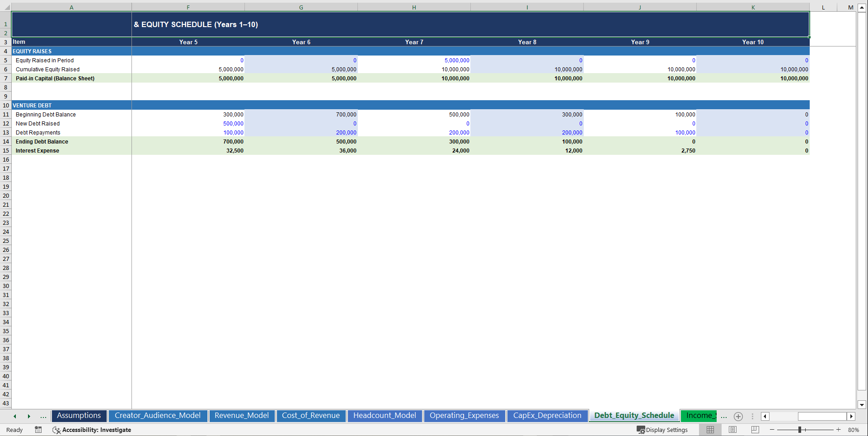Switch to Normal view in the status bar
This screenshot has width=868, height=436.
(710, 430)
